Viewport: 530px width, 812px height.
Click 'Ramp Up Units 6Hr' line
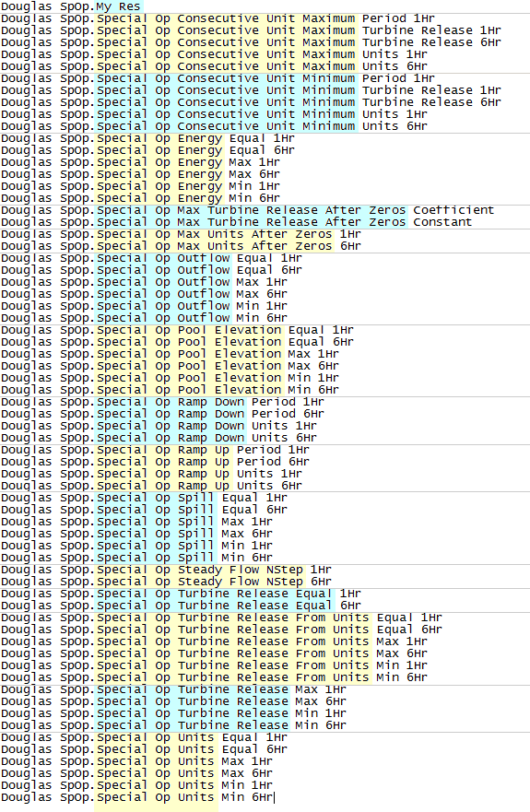(x=151, y=486)
